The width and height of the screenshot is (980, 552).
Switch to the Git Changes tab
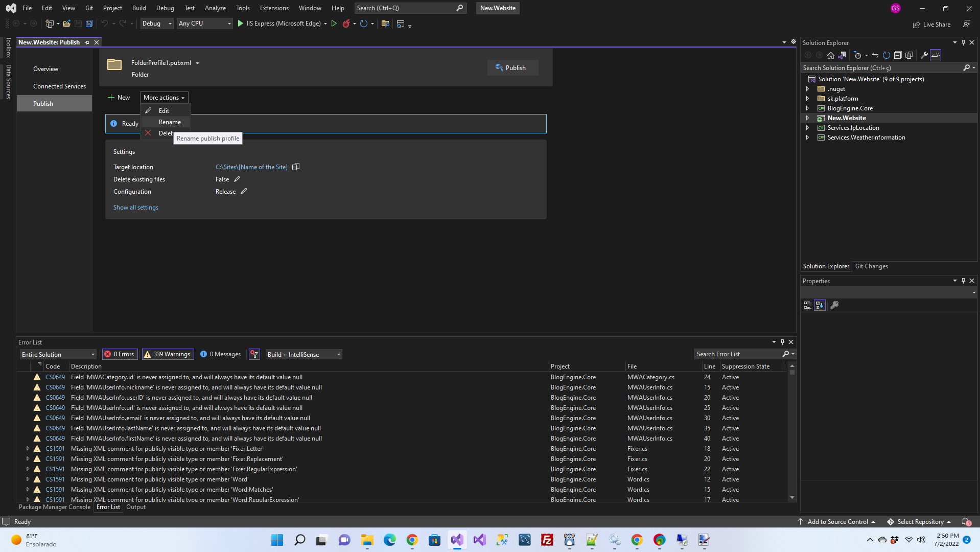871,266
